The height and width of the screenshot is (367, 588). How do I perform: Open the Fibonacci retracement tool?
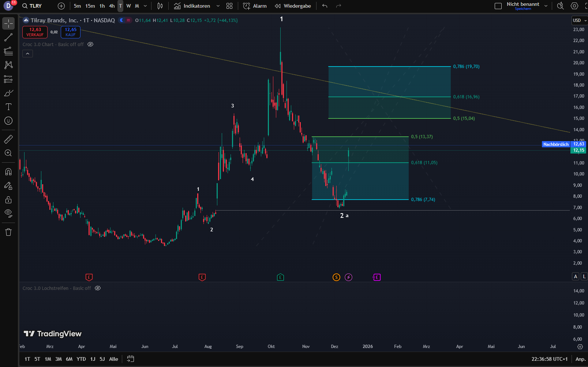coord(8,51)
